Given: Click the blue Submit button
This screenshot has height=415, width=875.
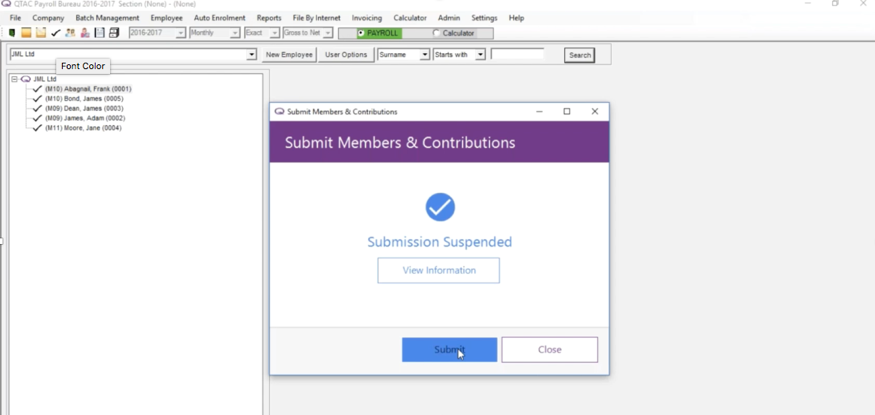Looking at the screenshot, I should (449, 350).
